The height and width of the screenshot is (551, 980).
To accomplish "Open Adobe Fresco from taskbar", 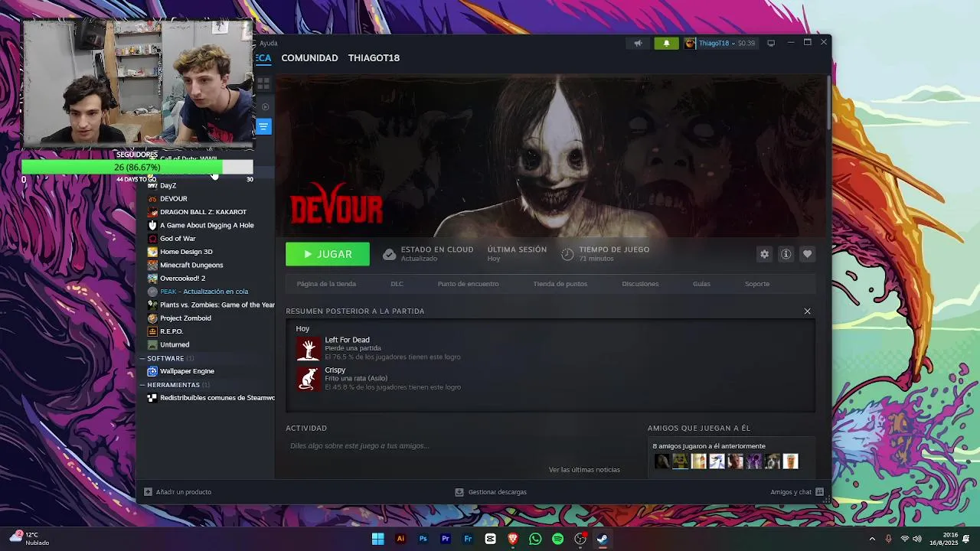I will 468,539.
